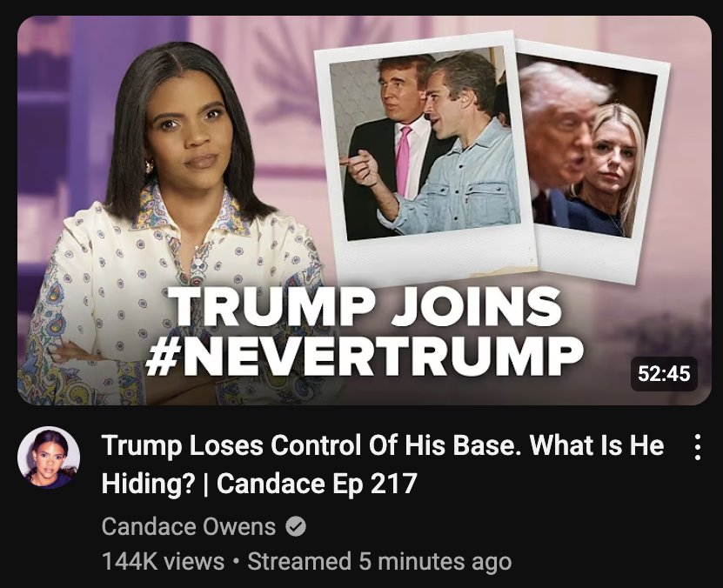
Task: Click the 52:45 duration badge
Action: (664, 373)
